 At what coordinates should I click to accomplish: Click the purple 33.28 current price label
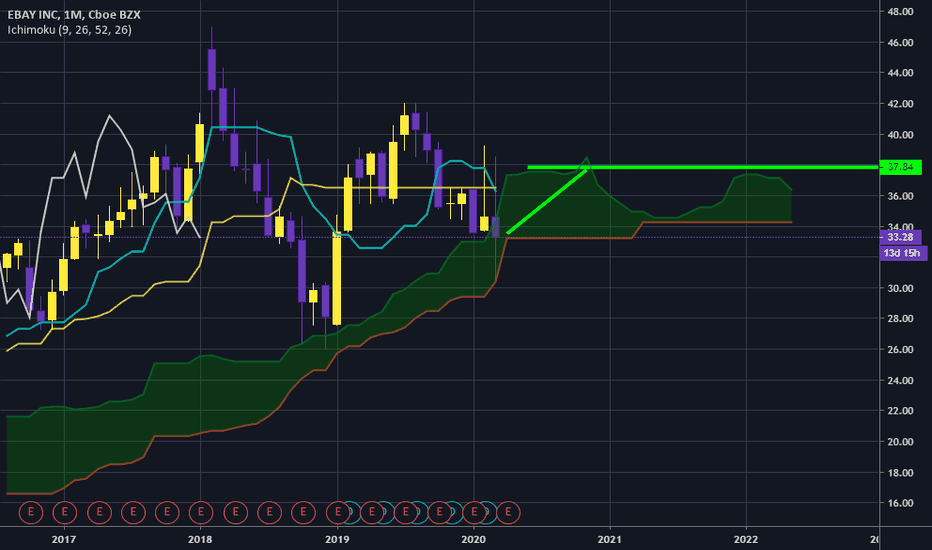tap(900, 237)
